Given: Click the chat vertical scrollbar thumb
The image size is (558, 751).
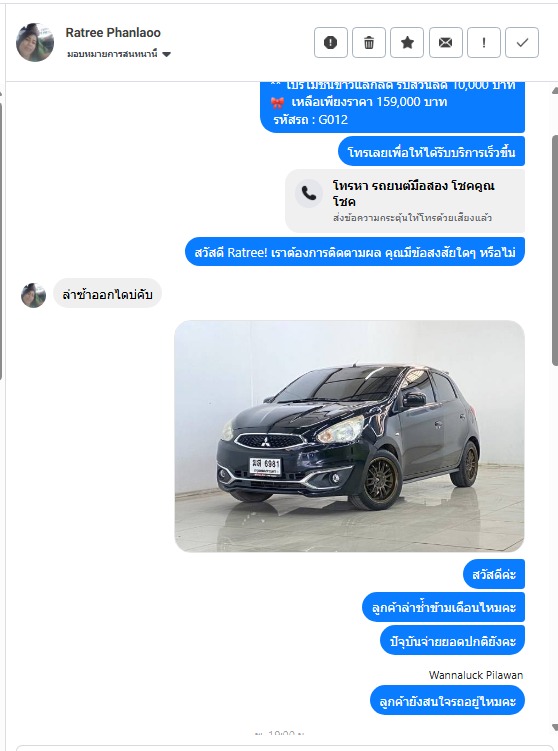Looking at the screenshot, I should 555,250.
